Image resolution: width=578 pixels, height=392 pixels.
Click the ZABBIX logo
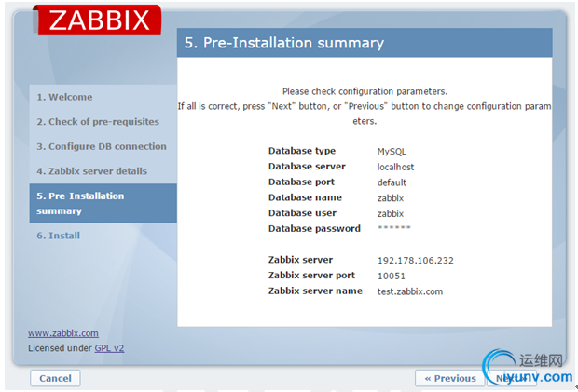coord(97,20)
